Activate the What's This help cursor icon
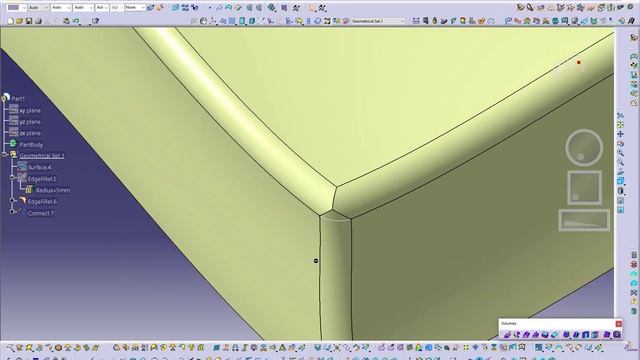The height and width of the screenshot is (360, 640). [x=96, y=21]
